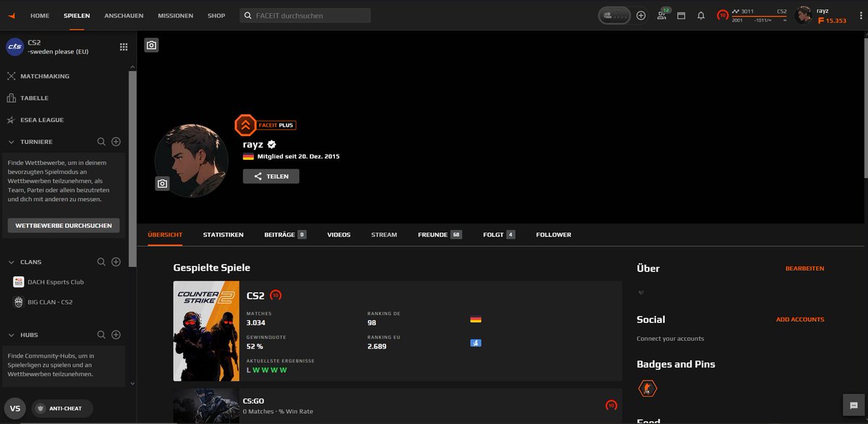
Task: Click the plus icon next to TURNIERE
Action: pyautogui.click(x=116, y=142)
